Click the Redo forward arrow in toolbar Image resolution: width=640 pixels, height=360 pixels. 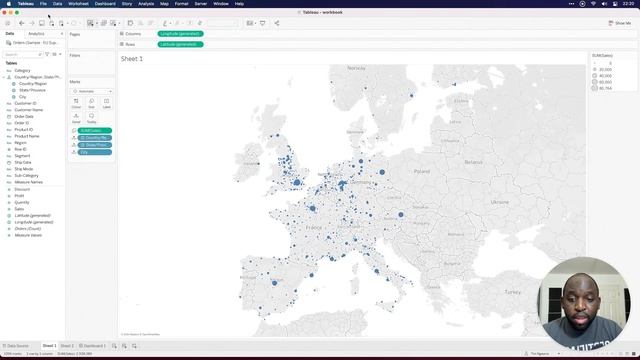pos(31,23)
